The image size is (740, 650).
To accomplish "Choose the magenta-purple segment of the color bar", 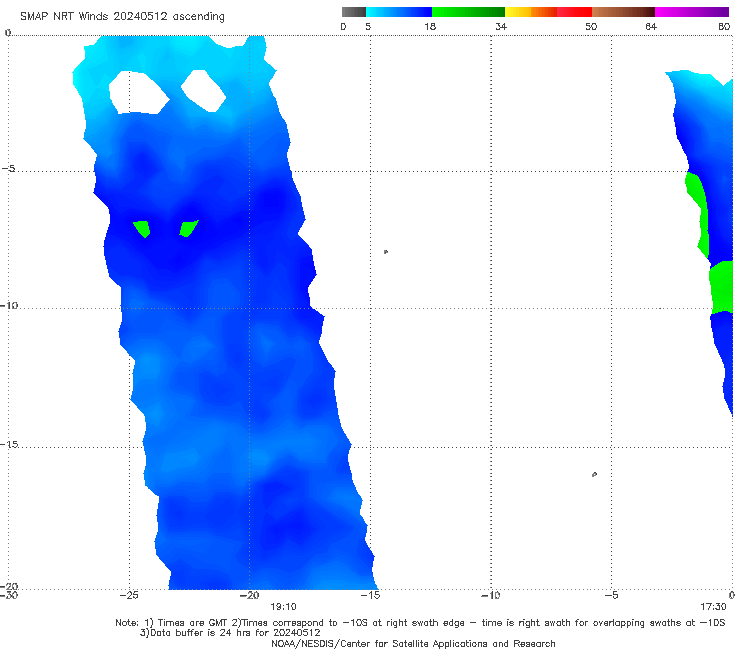I will tap(692, 12).
